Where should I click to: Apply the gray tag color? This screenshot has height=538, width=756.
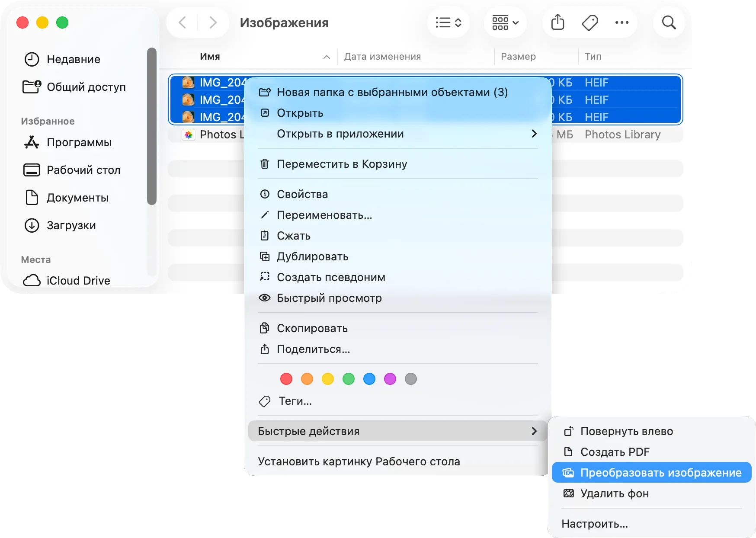pos(411,379)
